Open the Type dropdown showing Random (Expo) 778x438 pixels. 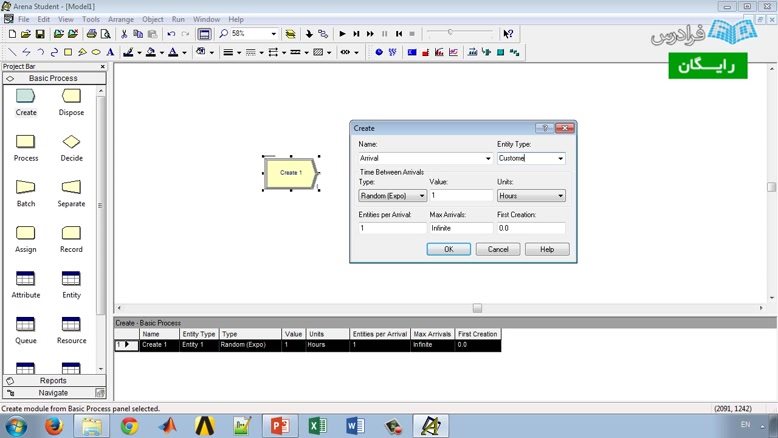pyautogui.click(x=422, y=196)
